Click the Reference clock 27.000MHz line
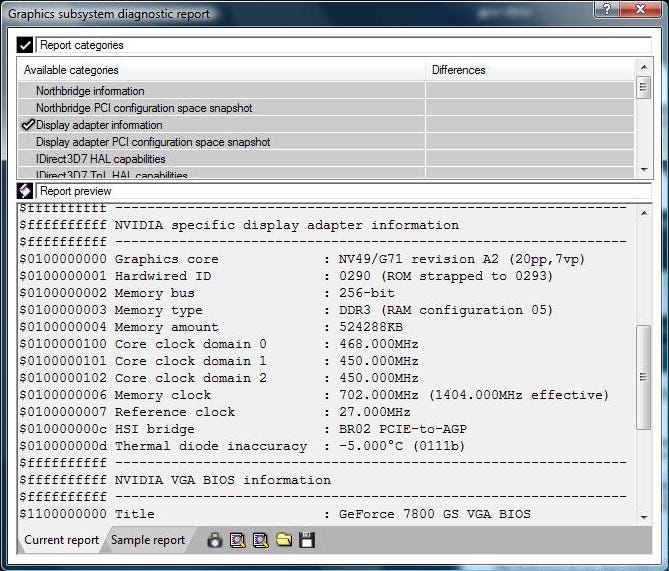The width and height of the screenshot is (669, 571). [215, 412]
